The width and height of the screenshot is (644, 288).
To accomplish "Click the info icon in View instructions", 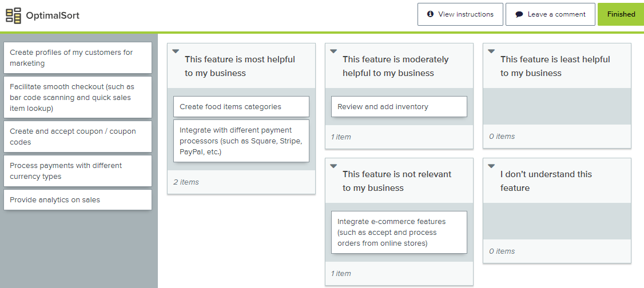I will click(x=430, y=14).
